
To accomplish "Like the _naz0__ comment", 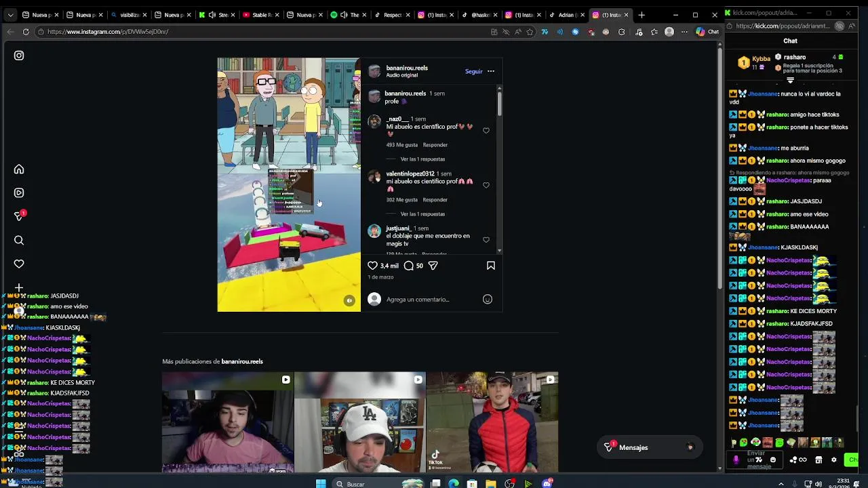I will coord(486,130).
